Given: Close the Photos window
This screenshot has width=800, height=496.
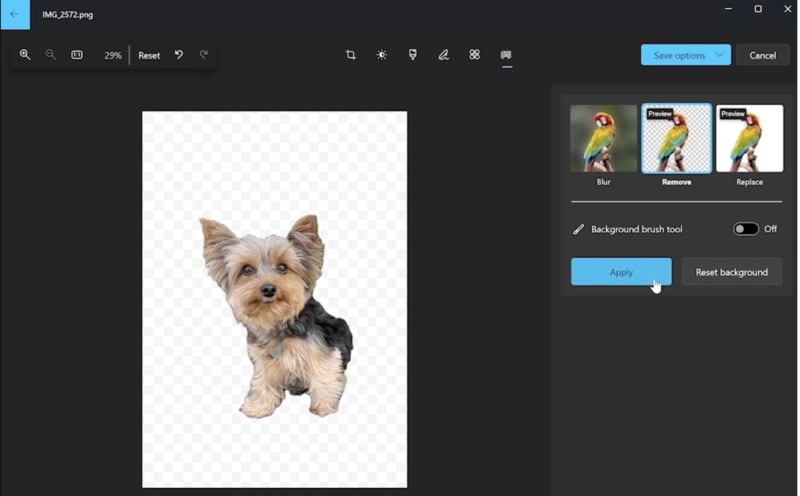Looking at the screenshot, I should [788, 9].
